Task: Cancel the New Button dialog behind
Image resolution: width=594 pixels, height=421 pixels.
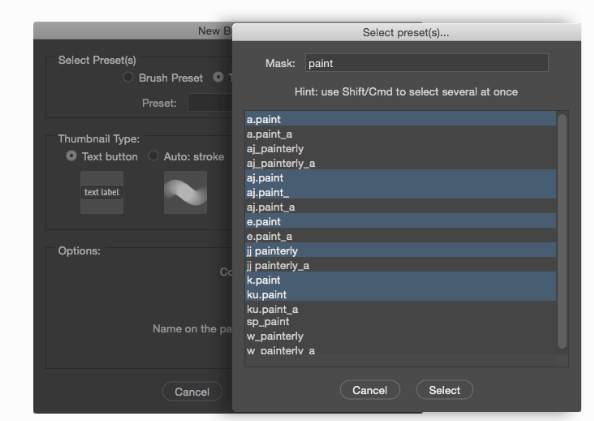Action: (192, 391)
